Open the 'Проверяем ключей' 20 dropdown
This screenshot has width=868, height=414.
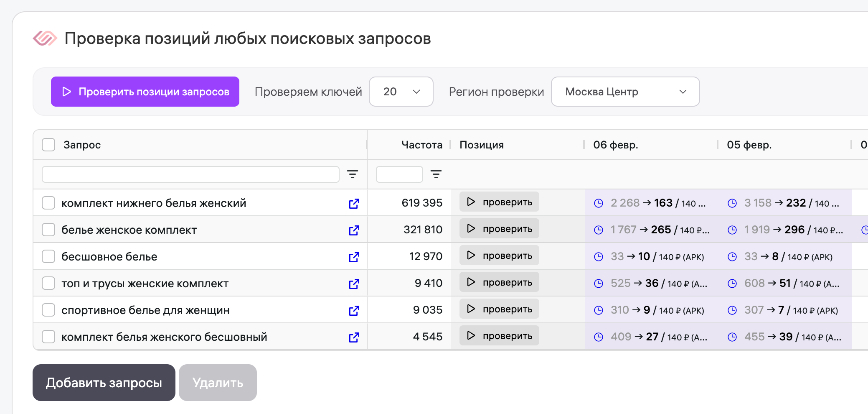pos(401,92)
